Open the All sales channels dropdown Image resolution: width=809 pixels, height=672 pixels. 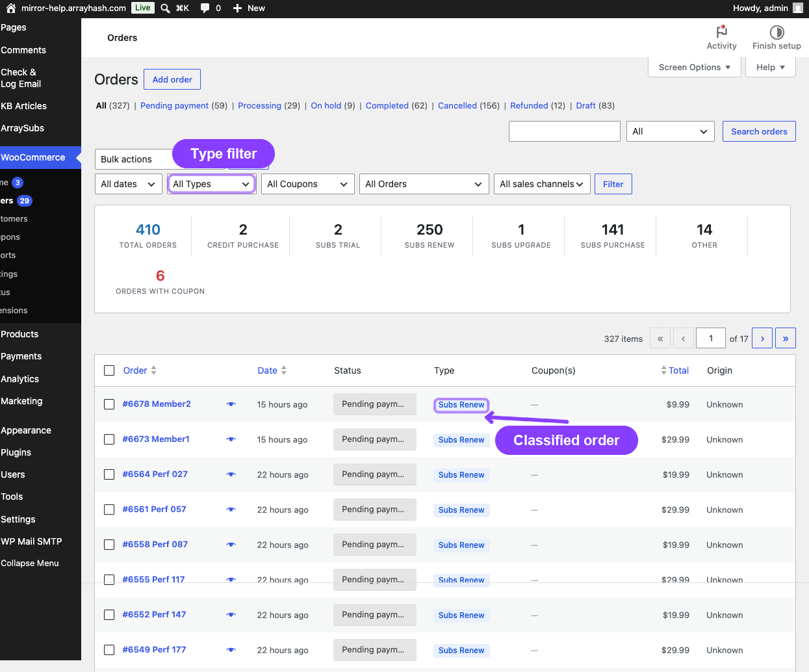[542, 184]
